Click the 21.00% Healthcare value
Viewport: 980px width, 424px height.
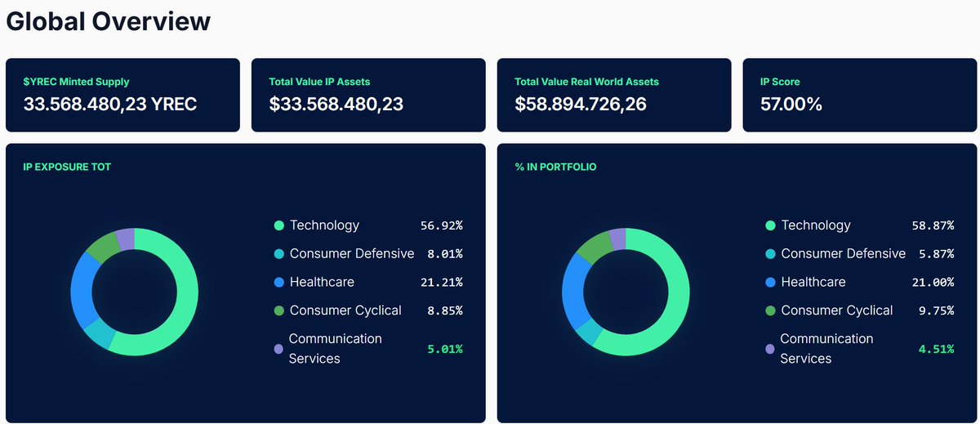(x=933, y=283)
